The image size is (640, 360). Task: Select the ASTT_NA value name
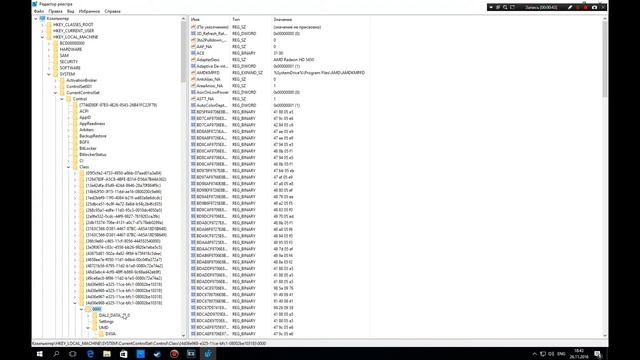coord(205,99)
